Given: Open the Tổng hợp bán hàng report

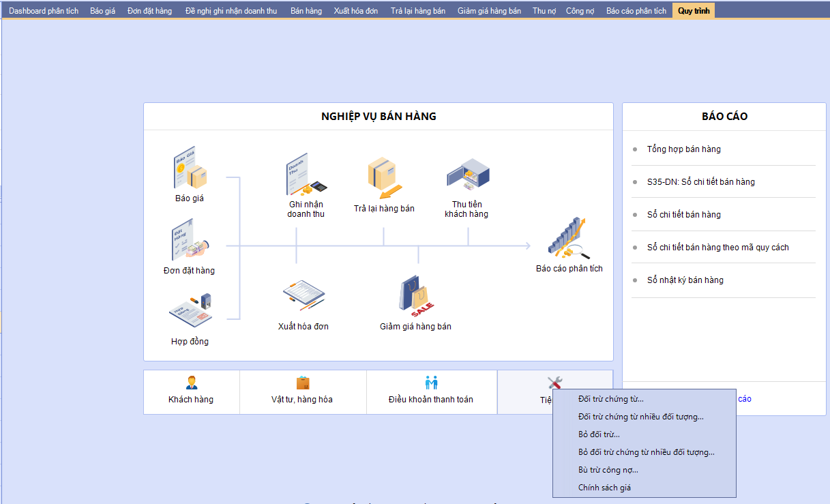Looking at the screenshot, I should [683, 149].
